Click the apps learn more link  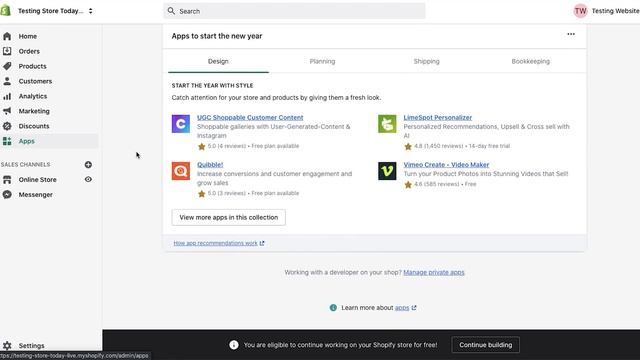[x=402, y=308]
